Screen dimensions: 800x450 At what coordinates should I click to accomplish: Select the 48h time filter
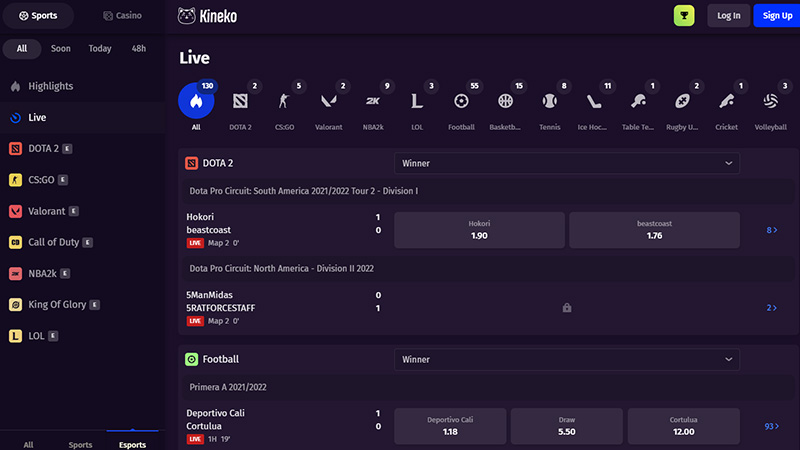139,48
